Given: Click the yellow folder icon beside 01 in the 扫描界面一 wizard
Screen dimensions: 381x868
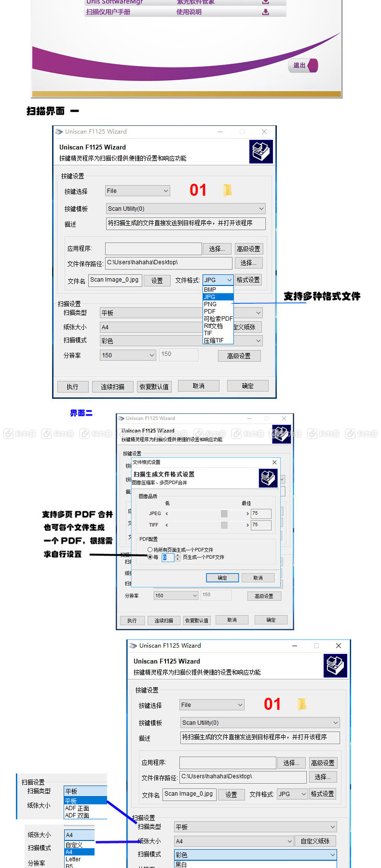Looking at the screenshot, I should tap(227, 190).
